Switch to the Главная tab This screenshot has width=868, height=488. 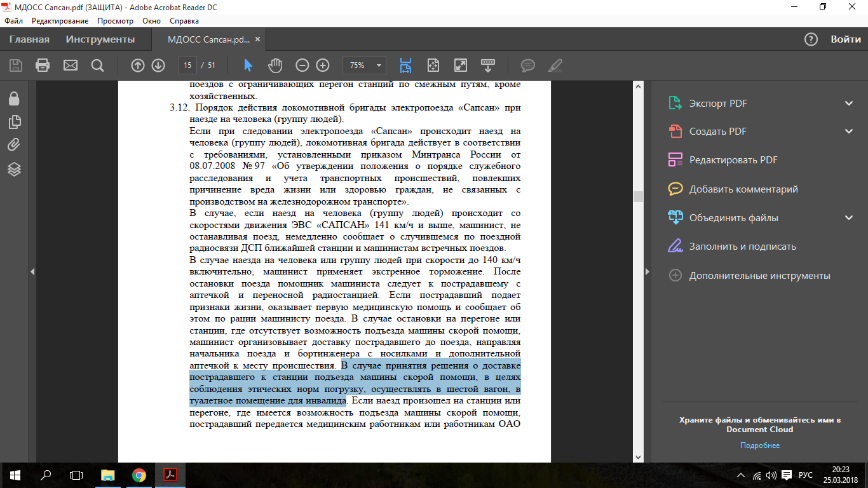[29, 39]
